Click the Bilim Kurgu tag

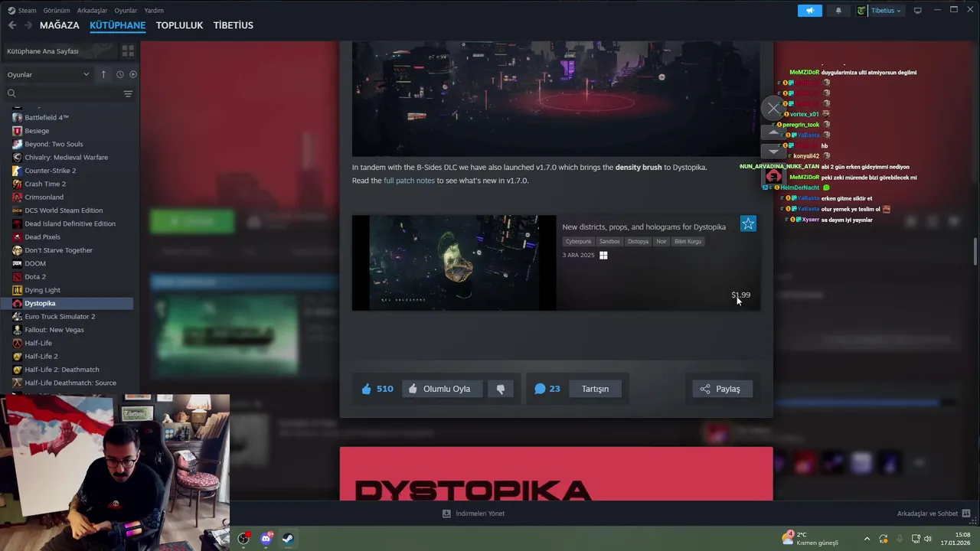point(688,242)
